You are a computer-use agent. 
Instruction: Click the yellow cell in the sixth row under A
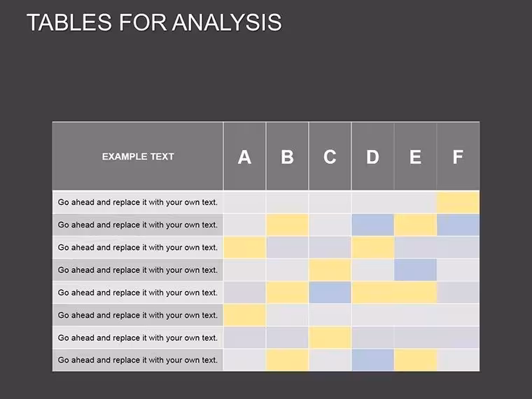244,315
